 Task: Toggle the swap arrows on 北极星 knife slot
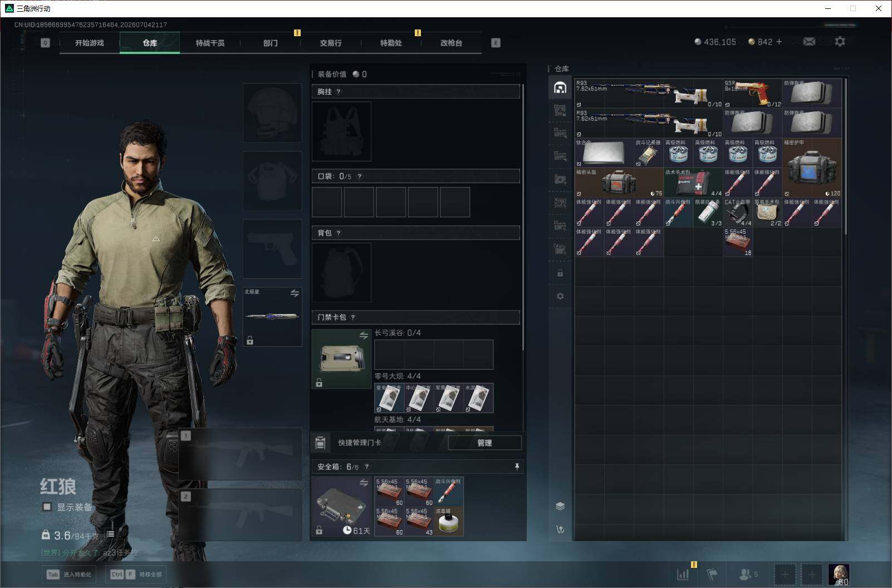(x=295, y=293)
